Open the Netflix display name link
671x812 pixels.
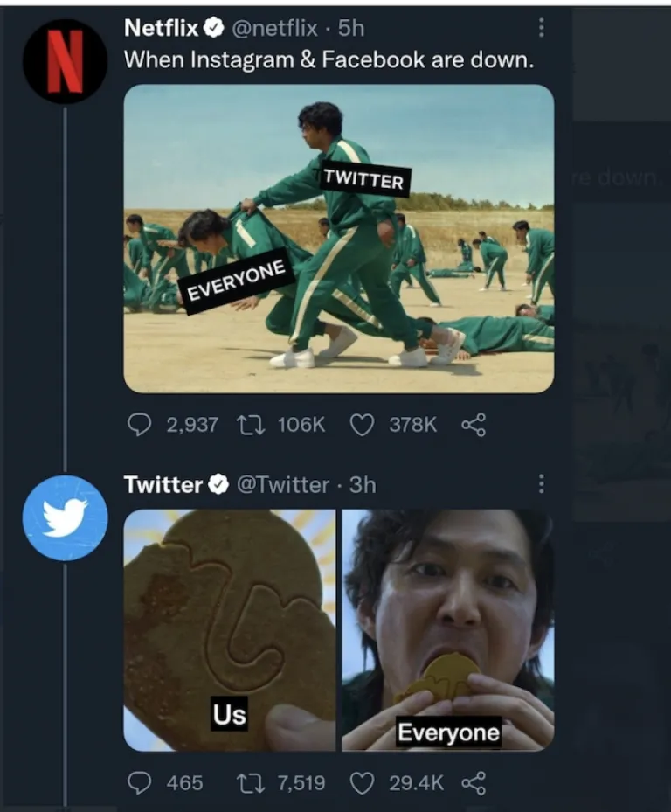(x=162, y=28)
